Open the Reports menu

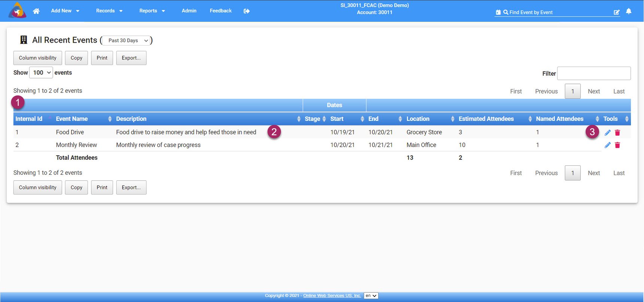coord(152,11)
